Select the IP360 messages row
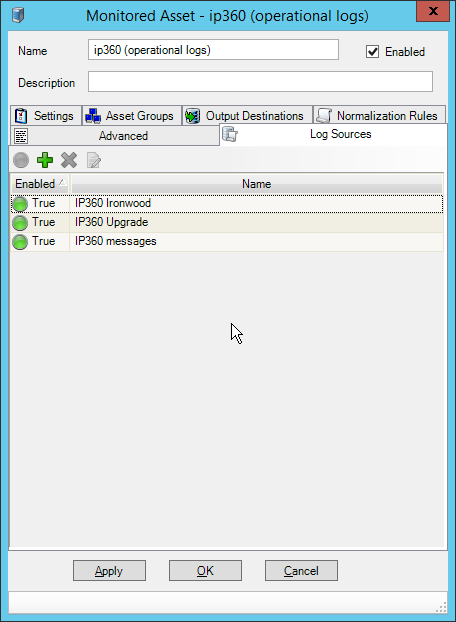 click(x=227, y=242)
